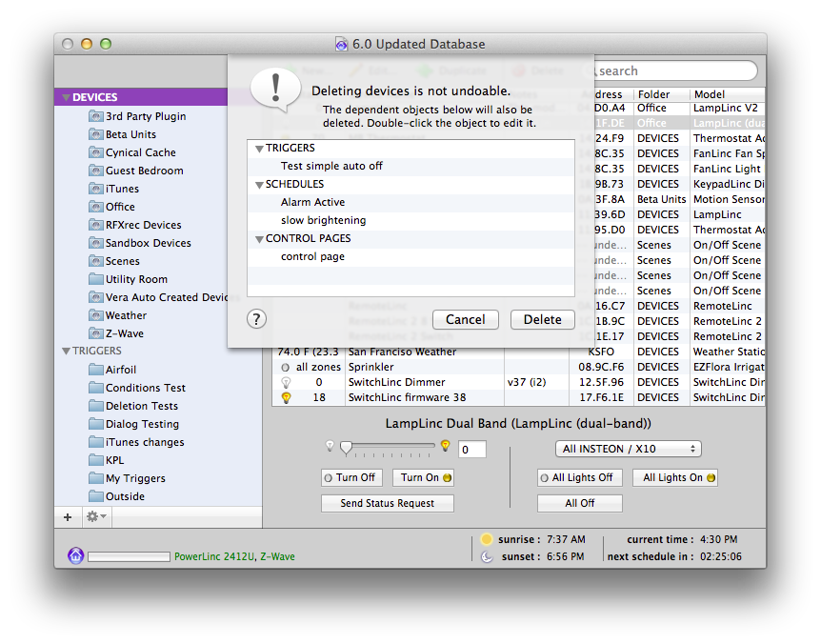821x644 pixels.
Task: Click the search field
Action: (x=674, y=70)
